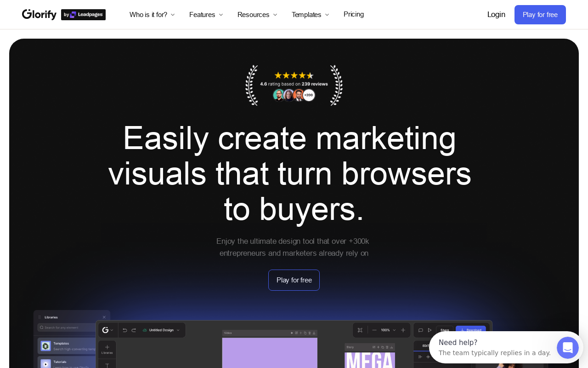
Task: Click the by Leadpages badge
Action: tap(83, 15)
